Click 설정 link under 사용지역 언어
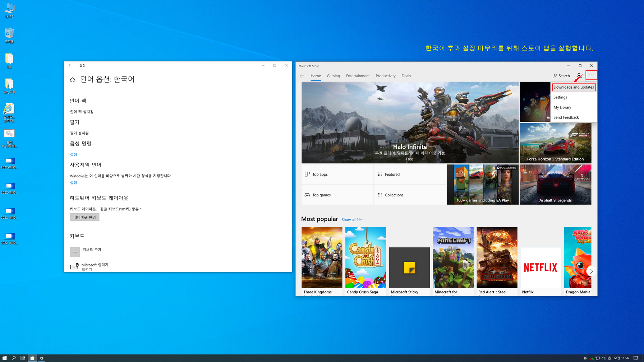This screenshot has height=362, width=644. (73, 182)
